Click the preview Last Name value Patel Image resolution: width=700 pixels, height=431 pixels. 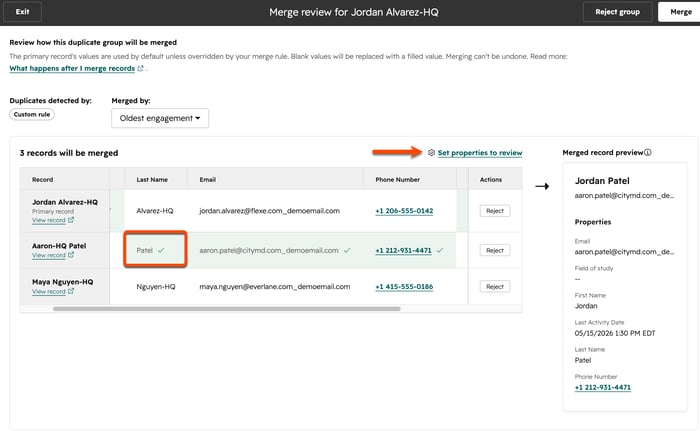point(583,360)
